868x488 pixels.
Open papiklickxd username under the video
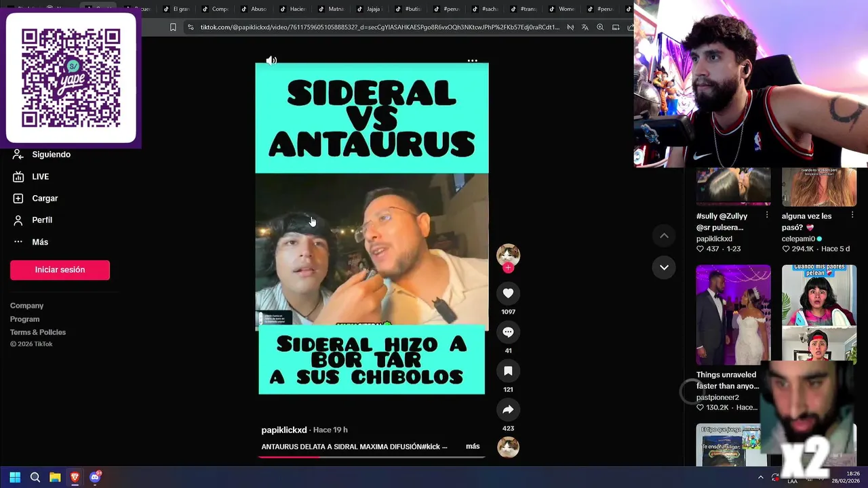pyautogui.click(x=284, y=430)
